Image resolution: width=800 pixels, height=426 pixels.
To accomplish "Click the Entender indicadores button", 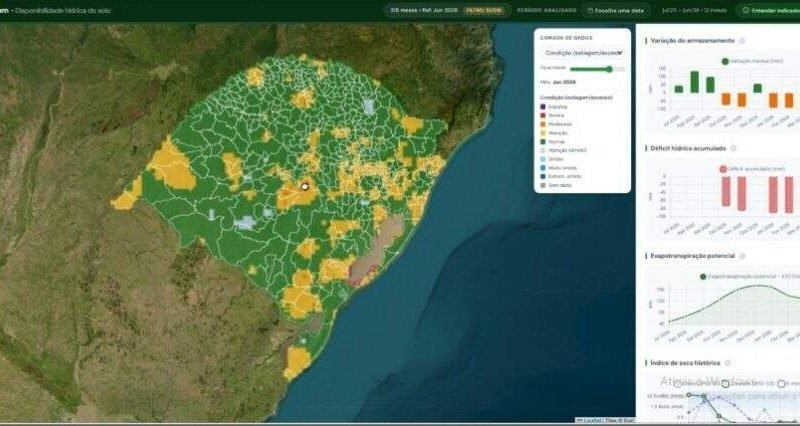I will pyautogui.click(x=769, y=10).
